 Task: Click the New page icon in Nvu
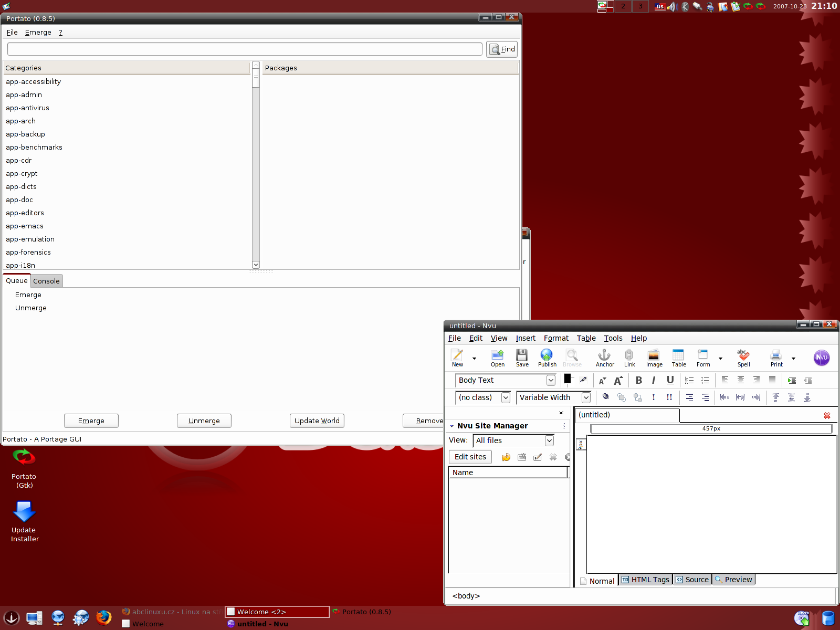point(457,358)
